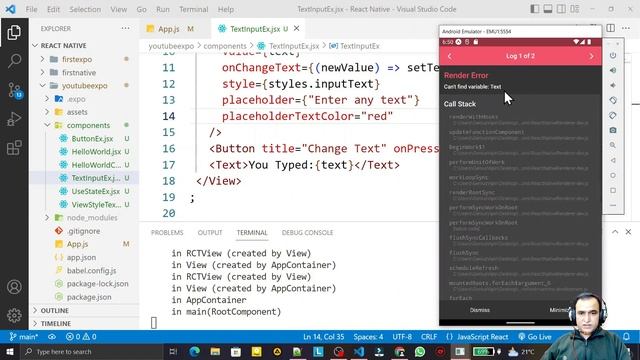Go to previous log in emulator
This screenshot has width=640, height=360.
click(x=450, y=56)
